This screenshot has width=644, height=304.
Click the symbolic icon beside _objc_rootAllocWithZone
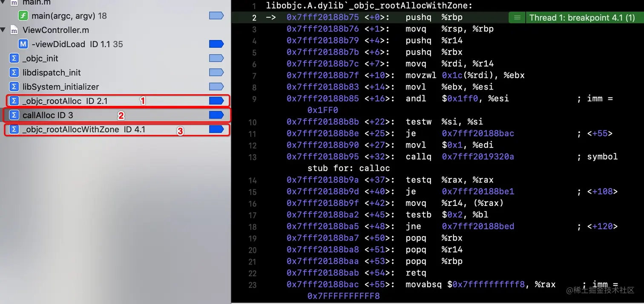click(14, 129)
